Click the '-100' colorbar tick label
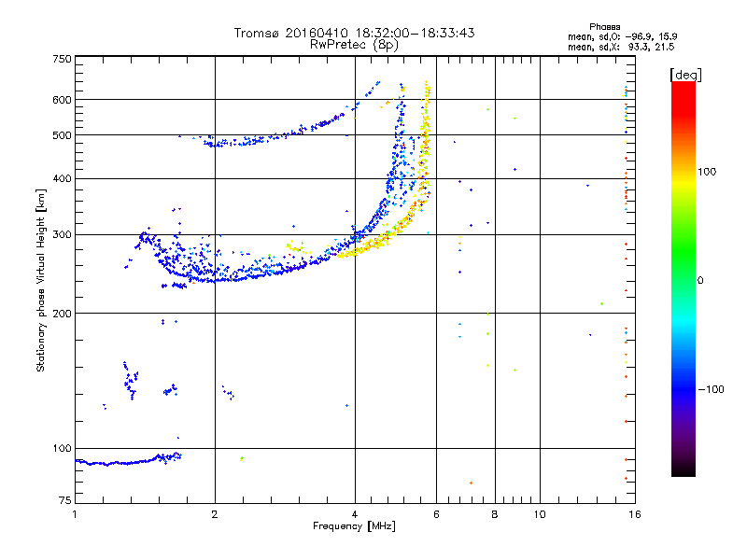747x560 pixels. (x=712, y=389)
